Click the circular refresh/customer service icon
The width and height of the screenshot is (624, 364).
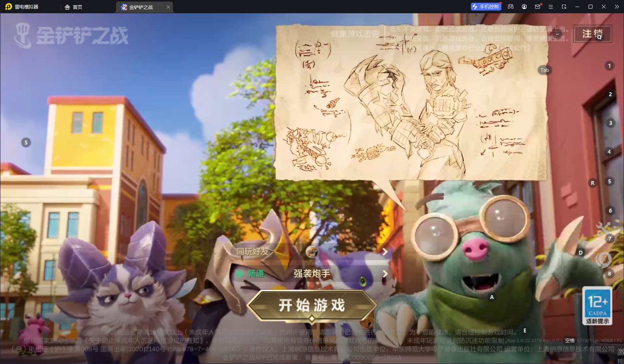603,259
